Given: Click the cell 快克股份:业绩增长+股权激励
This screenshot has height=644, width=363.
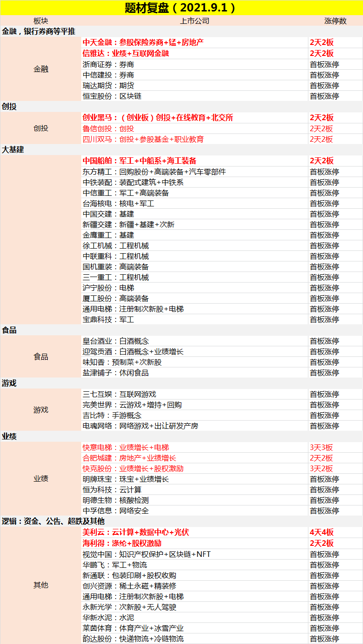Looking at the screenshot, I should click(195, 468).
